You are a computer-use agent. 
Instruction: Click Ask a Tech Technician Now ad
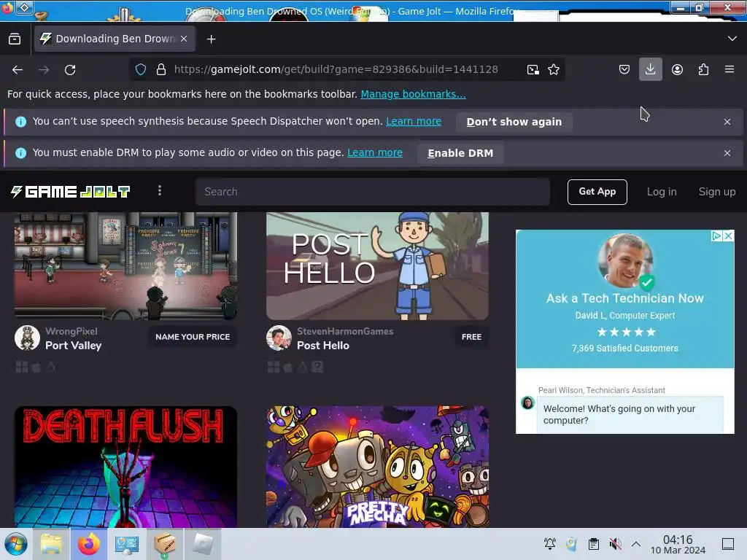pyautogui.click(x=624, y=298)
